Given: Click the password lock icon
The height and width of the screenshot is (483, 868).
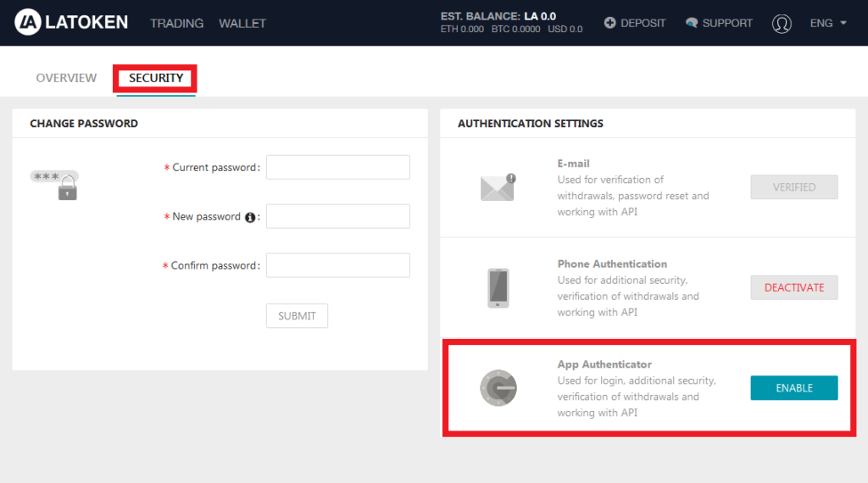Looking at the screenshot, I should (x=67, y=192).
